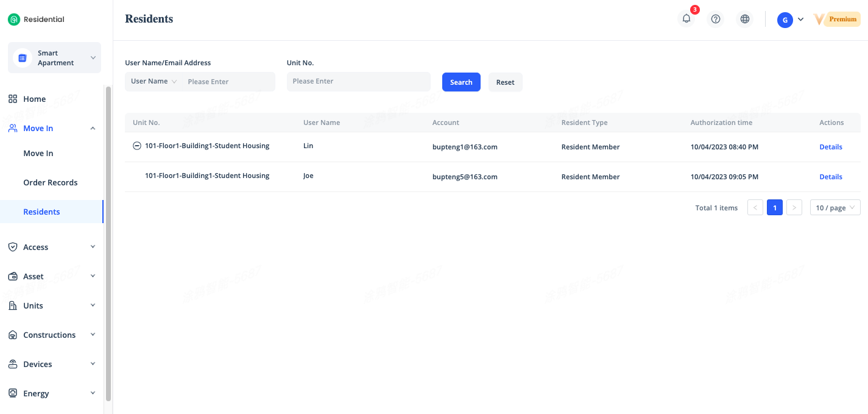The height and width of the screenshot is (414, 868).
Task: Open the User Name filter dropdown
Action: coord(153,82)
